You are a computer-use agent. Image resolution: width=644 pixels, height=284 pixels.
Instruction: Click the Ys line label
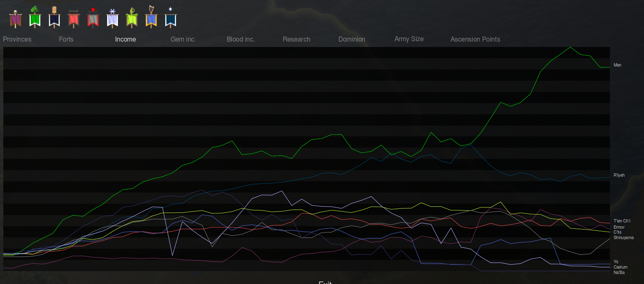click(x=616, y=262)
